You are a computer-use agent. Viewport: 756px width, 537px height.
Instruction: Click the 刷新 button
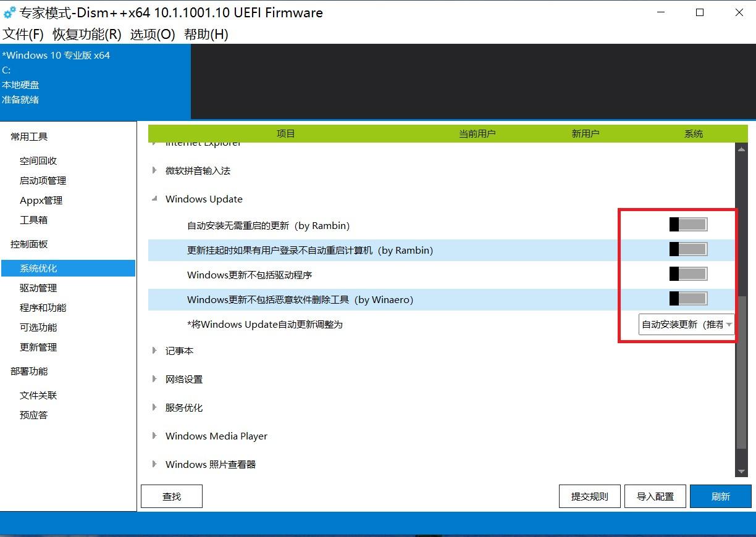click(721, 496)
